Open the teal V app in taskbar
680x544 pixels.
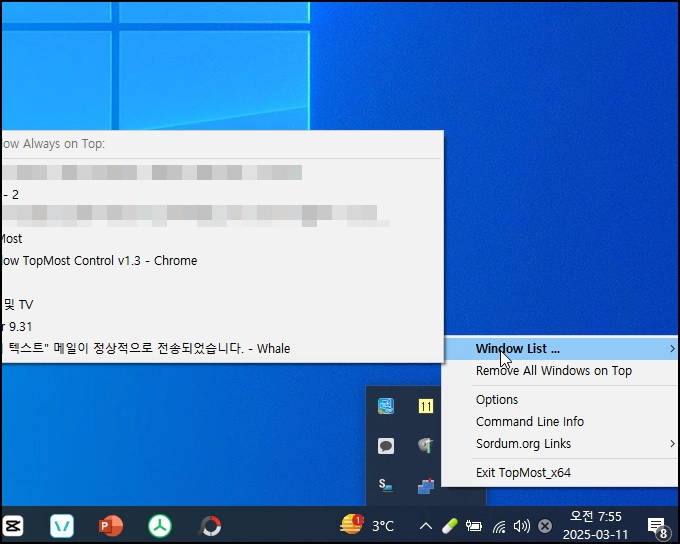tap(62, 526)
